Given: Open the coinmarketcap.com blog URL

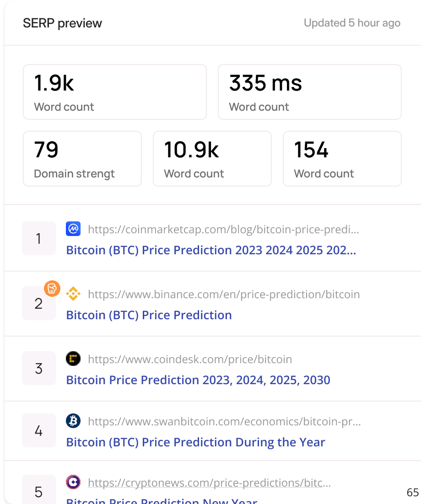Looking at the screenshot, I should pyautogui.click(x=223, y=230).
